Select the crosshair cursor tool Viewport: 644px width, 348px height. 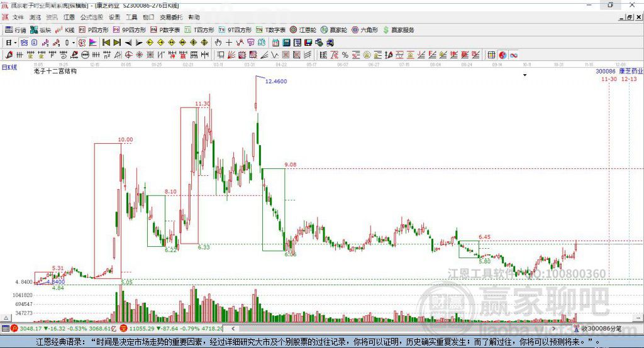click(x=229, y=43)
